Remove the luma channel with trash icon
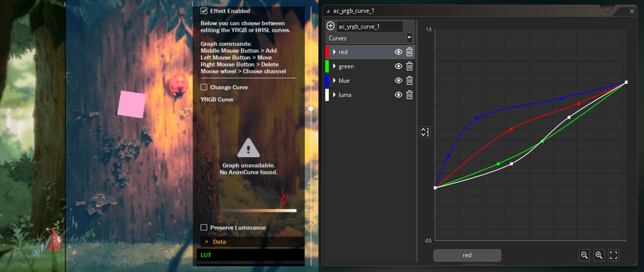Screen dimensions: 644x272 (410, 95)
